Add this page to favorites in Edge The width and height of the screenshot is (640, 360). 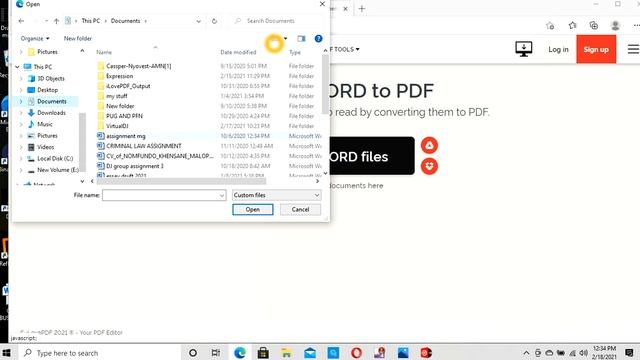pos(550,26)
